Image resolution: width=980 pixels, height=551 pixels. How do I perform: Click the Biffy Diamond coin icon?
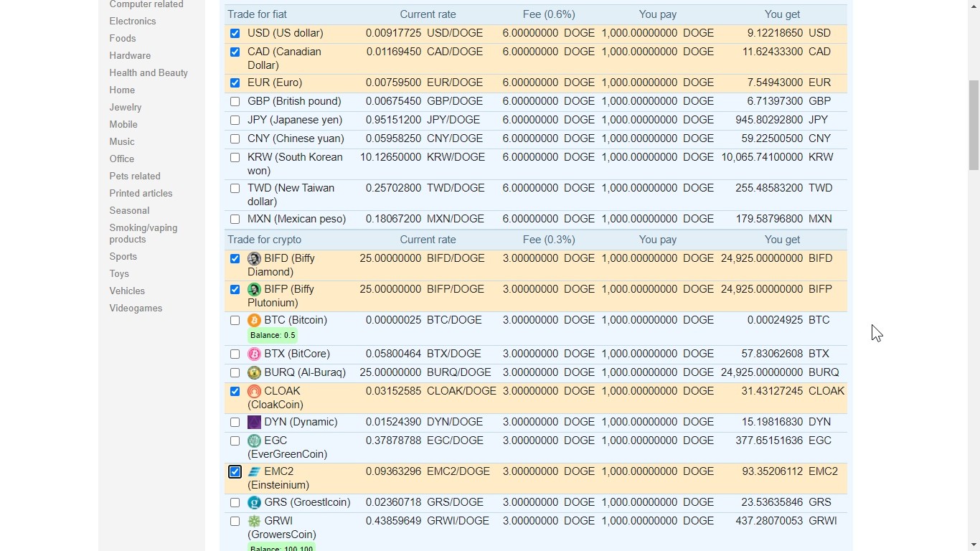(254, 259)
